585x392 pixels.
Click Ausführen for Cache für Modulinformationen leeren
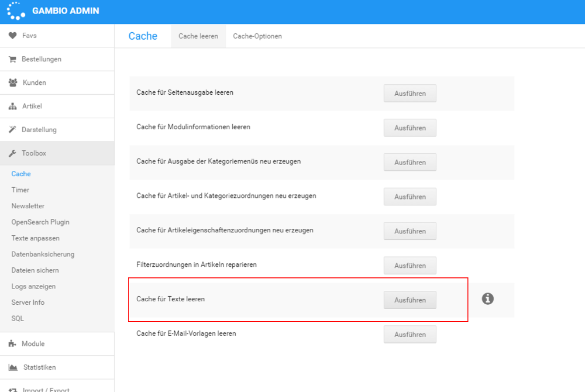click(x=410, y=128)
